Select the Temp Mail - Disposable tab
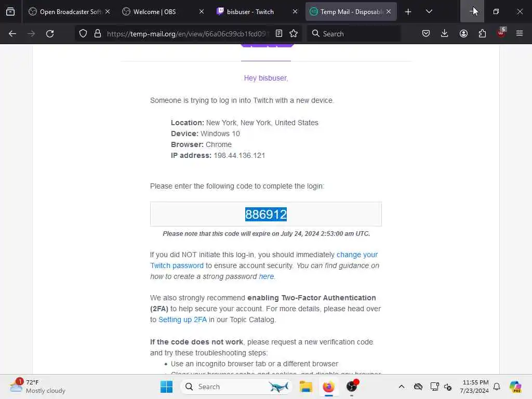Image resolution: width=532 pixels, height=399 pixels. point(351,12)
